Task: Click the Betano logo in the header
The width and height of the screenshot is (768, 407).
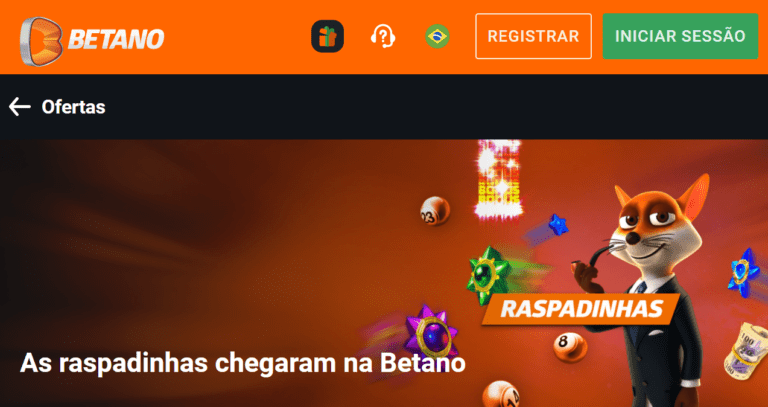Action: click(92, 40)
